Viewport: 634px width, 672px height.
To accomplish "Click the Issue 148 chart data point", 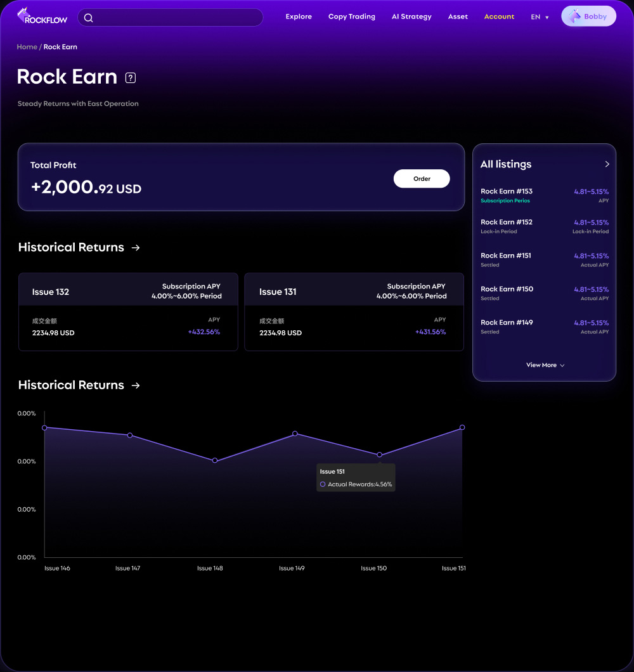I will pos(215,461).
